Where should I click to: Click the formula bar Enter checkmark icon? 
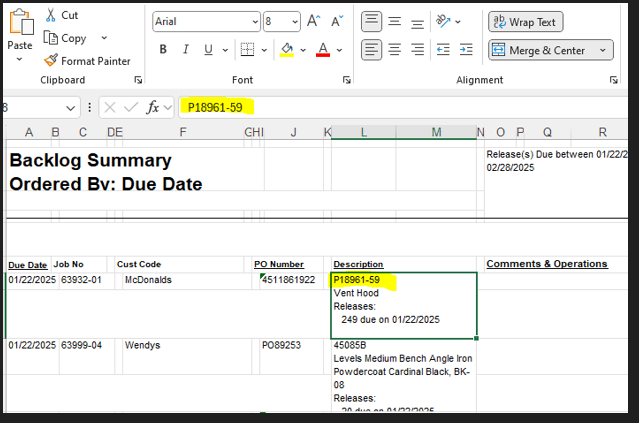(x=130, y=108)
